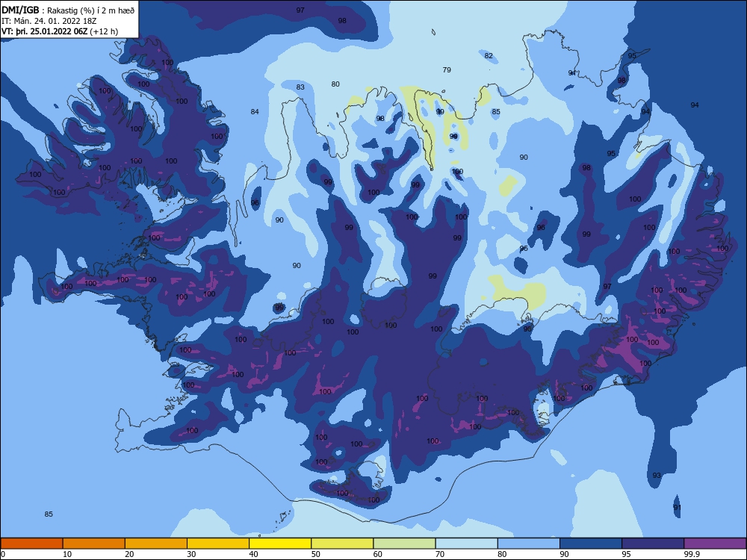Click the '10' legend scale label
747x560 pixels.
point(67,554)
